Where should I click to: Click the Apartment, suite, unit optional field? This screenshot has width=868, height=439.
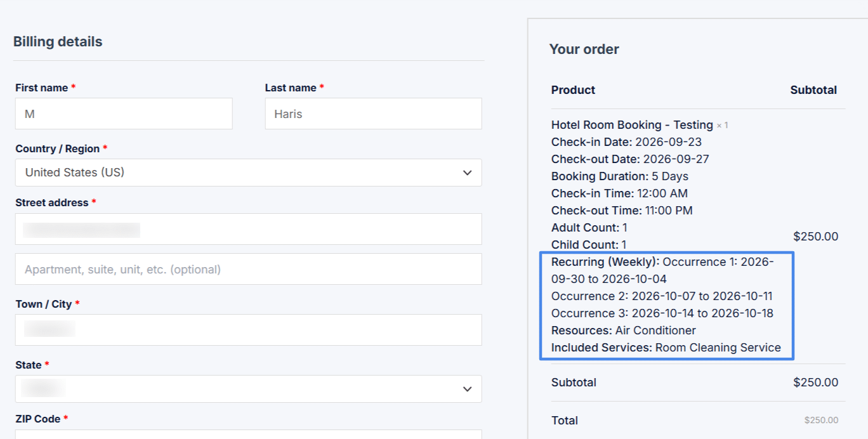pos(248,269)
